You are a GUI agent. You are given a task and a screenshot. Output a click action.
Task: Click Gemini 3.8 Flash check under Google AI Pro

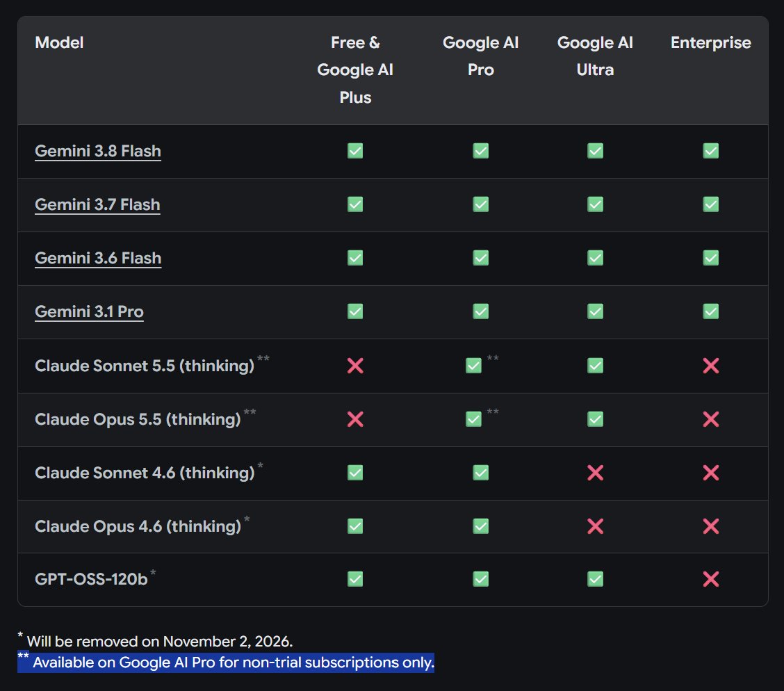click(x=480, y=150)
